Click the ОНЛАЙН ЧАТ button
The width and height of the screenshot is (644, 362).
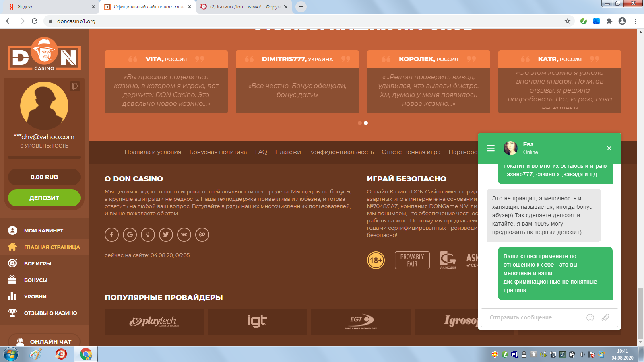tap(44, 341)
